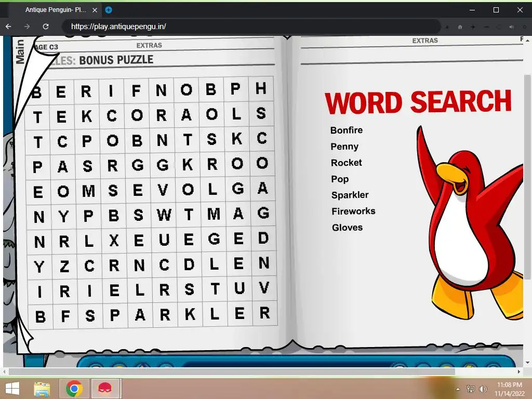Select the Antique Penguin browser tab
Screen dimensions: 532x399
point(56,10)
